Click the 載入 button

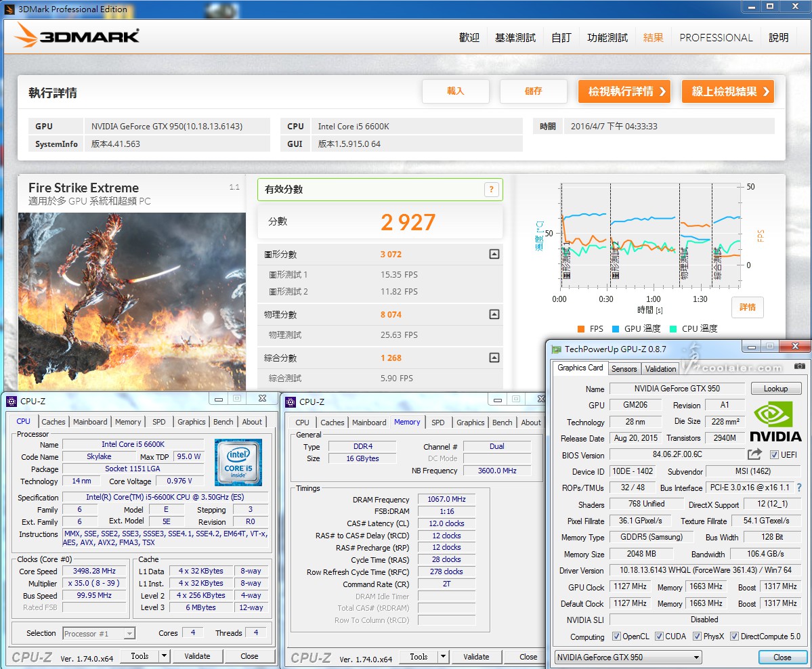[455, 91]
